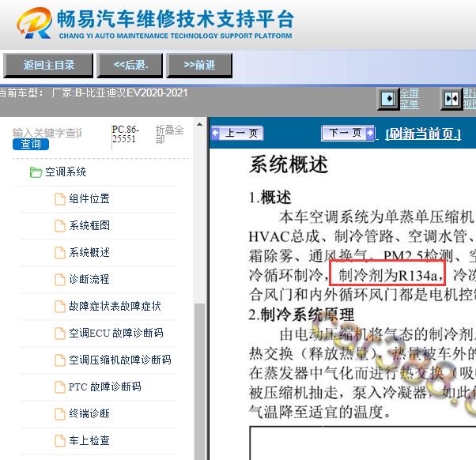Click 折叠全部 to collapse all

pos(169,134)
